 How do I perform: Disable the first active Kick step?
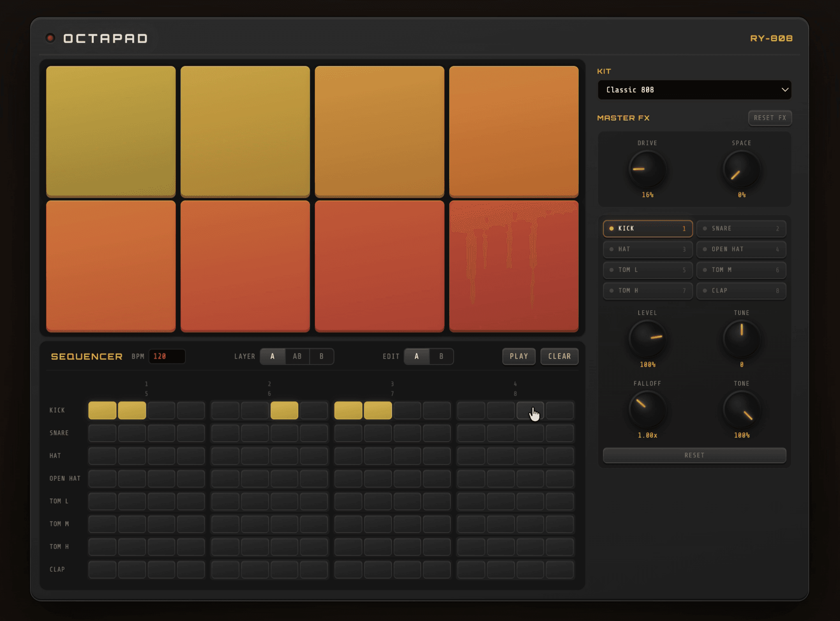[102, 410]
